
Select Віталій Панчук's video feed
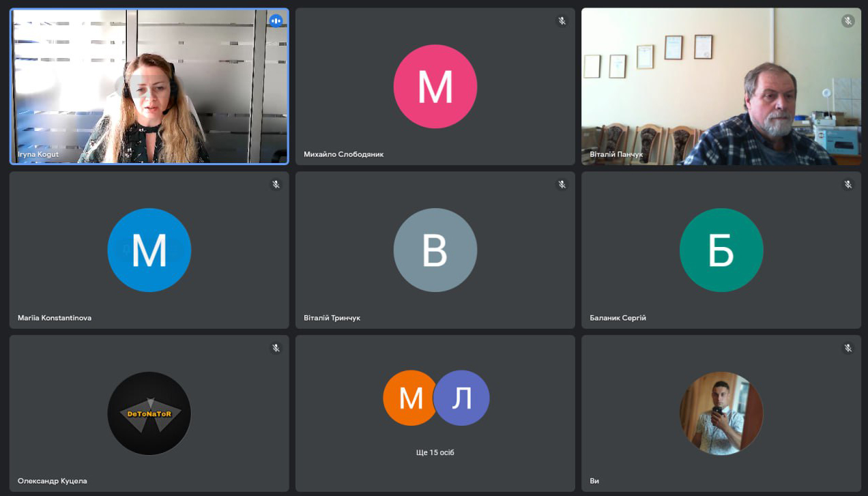[721, 87]
